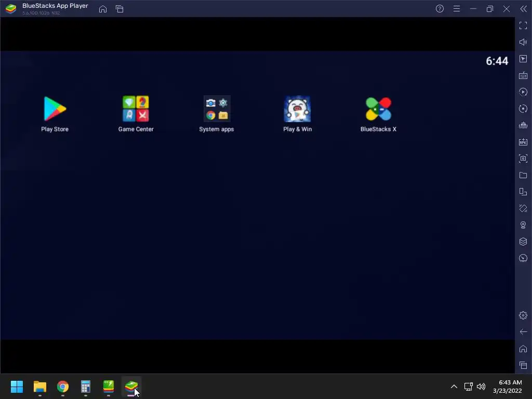Toggle Eco mode gauge icon
Screen dimensions: 532x399
click(523, 258)
